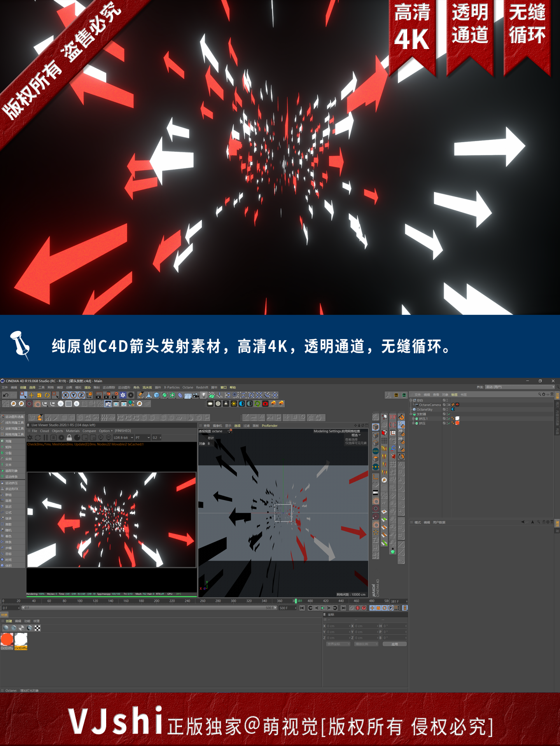Collapse the 空白 null object tree

click(x=411, y=400)
